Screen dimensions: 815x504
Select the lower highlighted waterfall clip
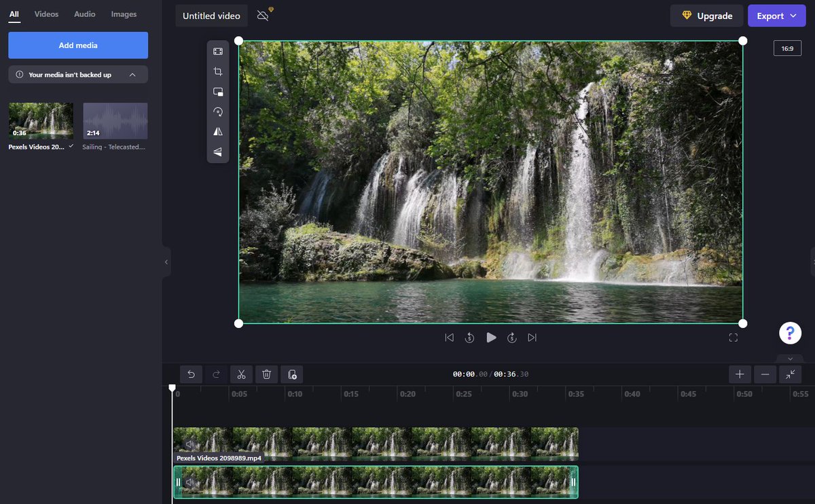pyautogui.click(x=376, y=482)
